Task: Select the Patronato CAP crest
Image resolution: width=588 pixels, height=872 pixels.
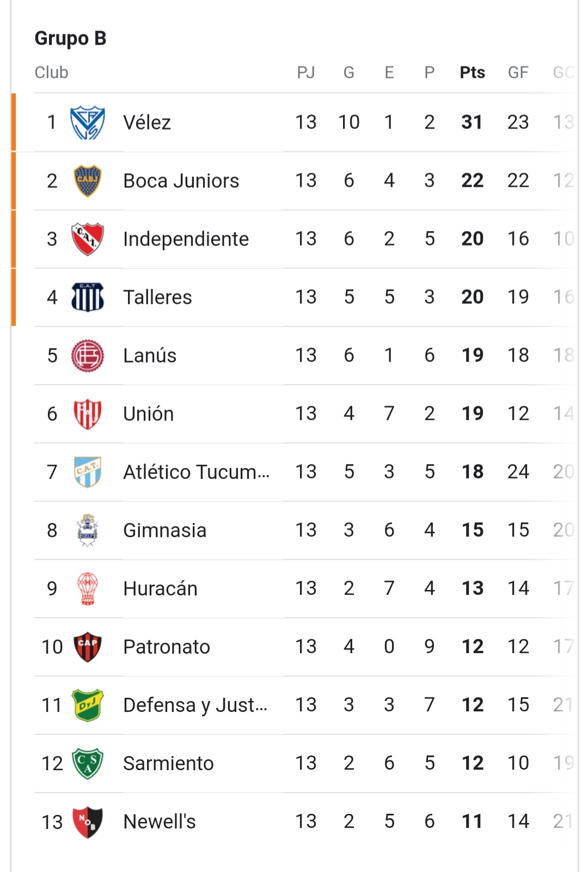Action: pos(88,647)
